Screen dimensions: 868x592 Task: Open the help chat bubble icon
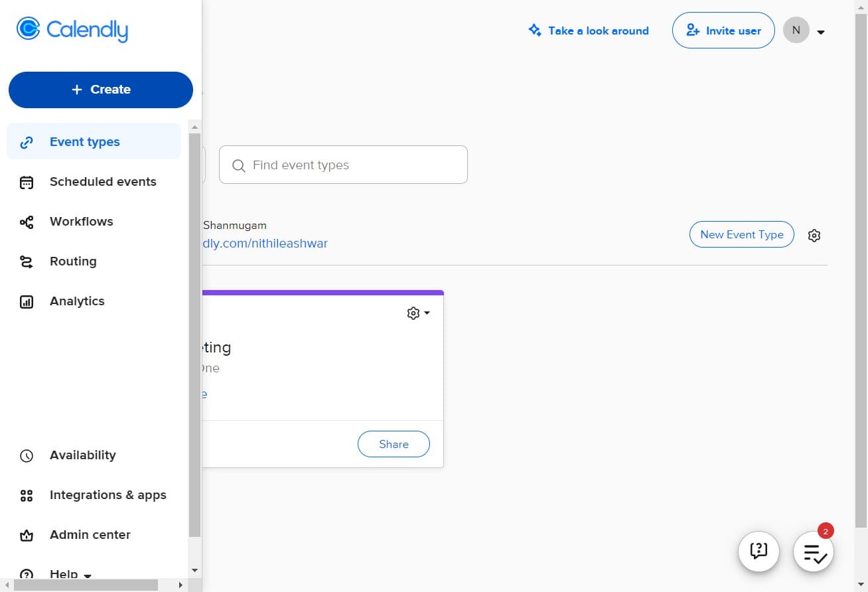tap(758, 551)
